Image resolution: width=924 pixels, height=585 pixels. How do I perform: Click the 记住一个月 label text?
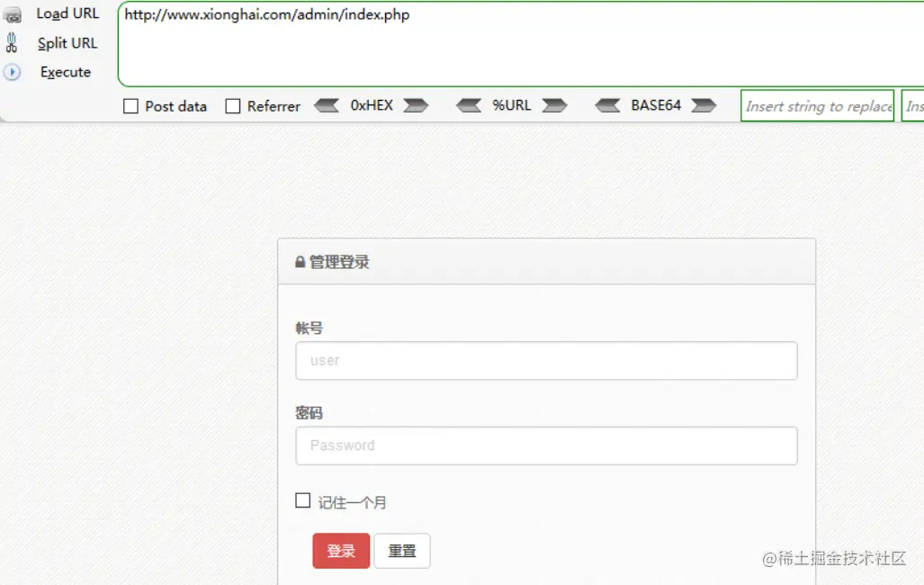coord(353,502)
